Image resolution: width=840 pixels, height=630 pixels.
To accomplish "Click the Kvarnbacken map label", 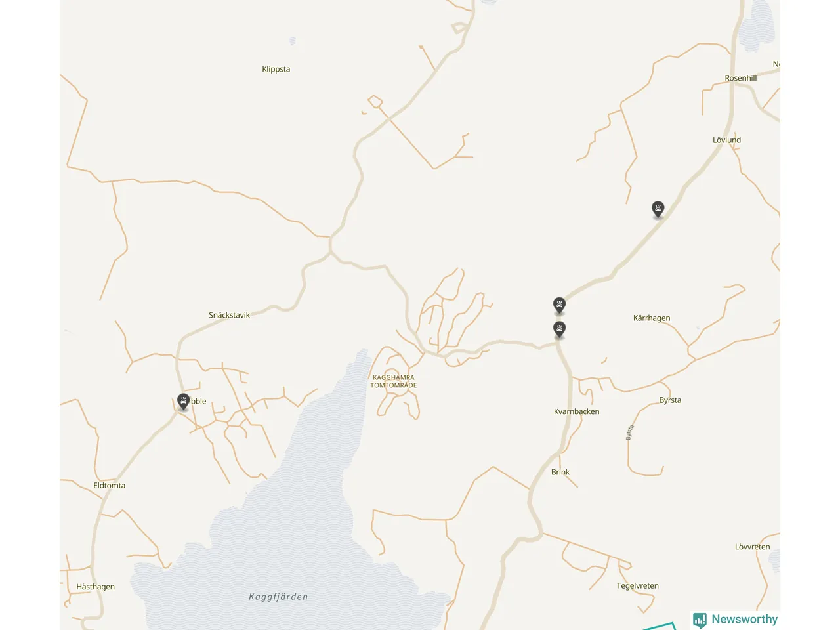I will tap(576, 411).
